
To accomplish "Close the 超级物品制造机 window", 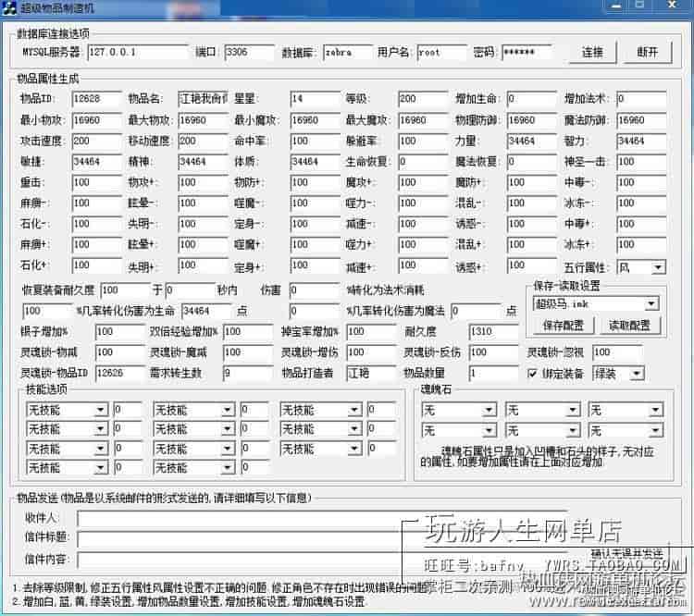I will click(680, 8).
